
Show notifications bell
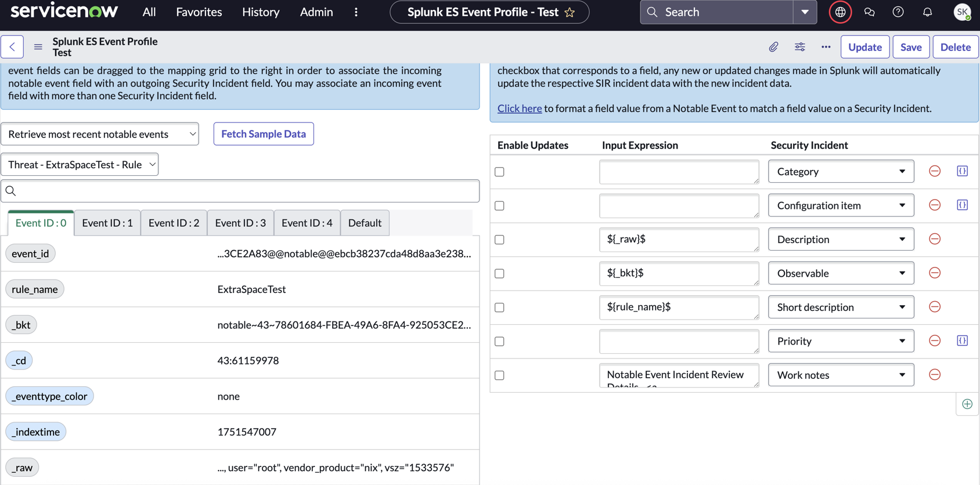pos(927,12)
